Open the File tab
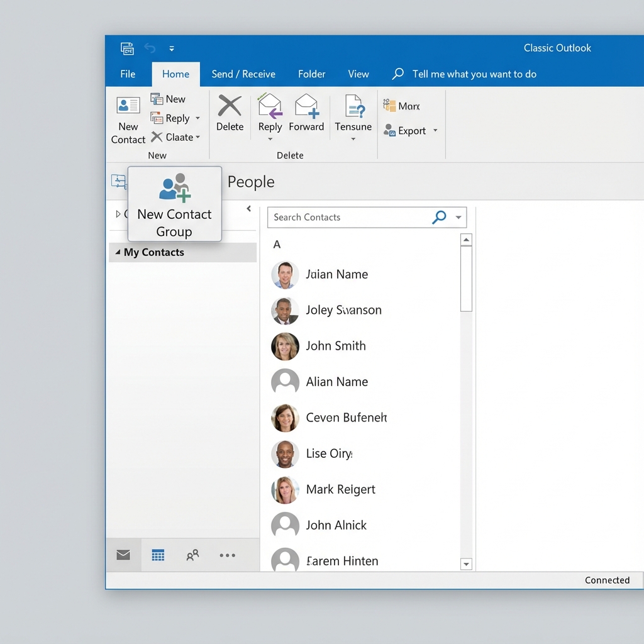The height and width of the screenshot is (644, 644). (x=128, y=74)
